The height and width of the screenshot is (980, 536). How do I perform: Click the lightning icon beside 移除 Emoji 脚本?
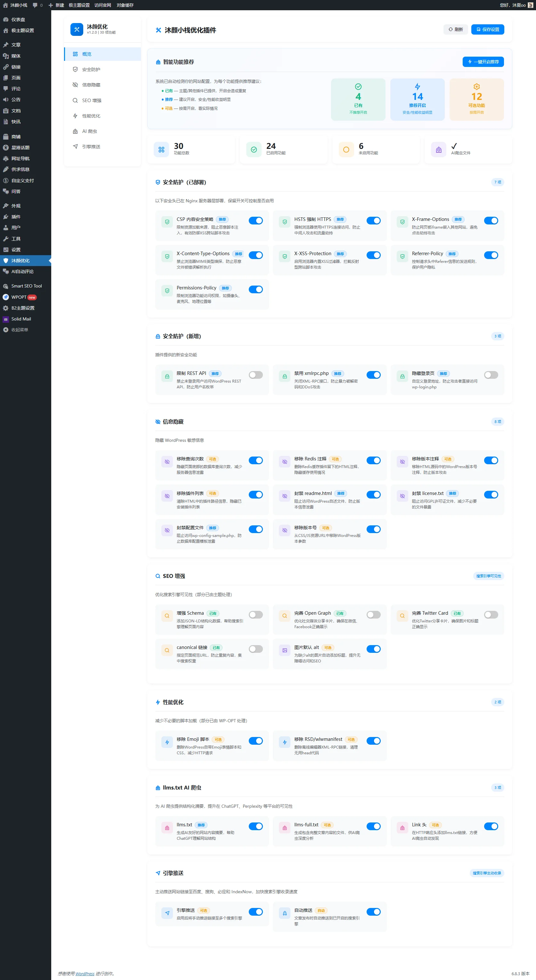pos(167,742)
